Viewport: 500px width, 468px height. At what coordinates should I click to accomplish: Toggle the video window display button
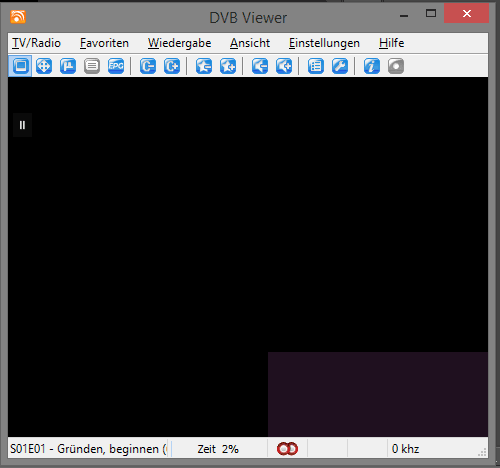pyautogui.click(x=20, y=66)
